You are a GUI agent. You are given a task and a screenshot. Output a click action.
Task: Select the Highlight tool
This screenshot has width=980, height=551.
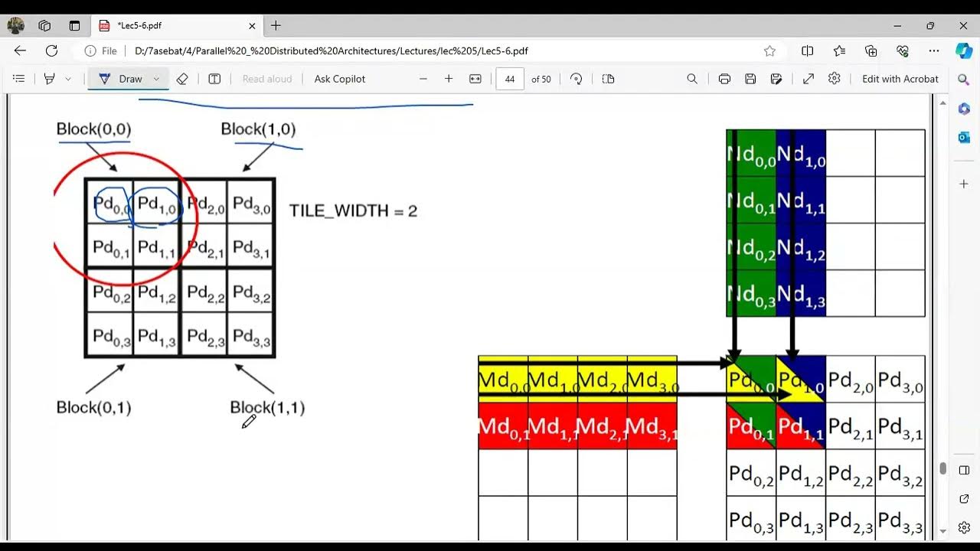[x=50, y=79]
